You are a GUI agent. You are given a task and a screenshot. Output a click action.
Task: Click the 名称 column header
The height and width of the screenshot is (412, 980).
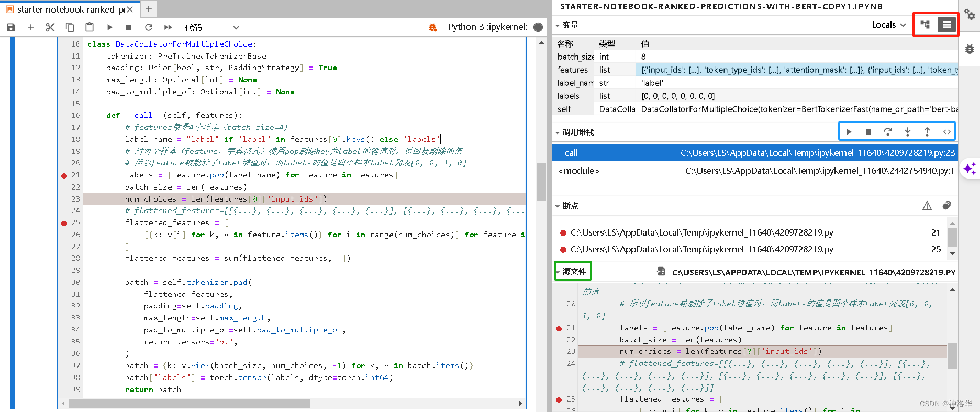point(565,43)
